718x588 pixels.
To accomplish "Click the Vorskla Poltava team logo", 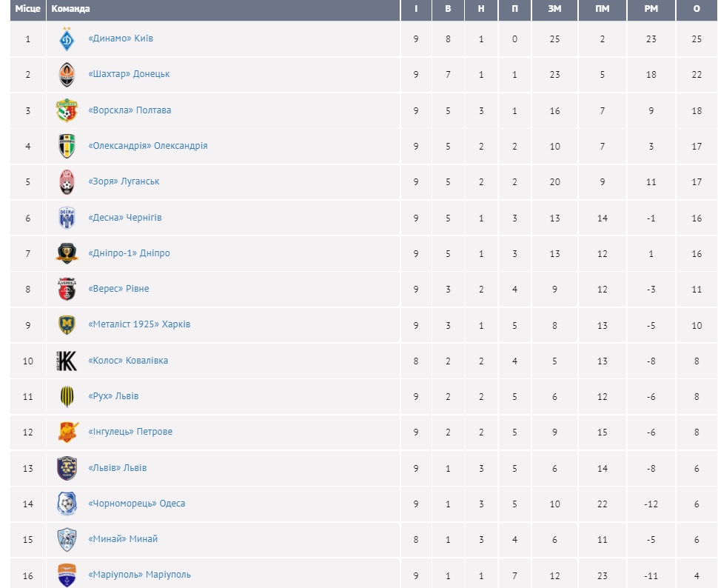I will [x=67, y=110].
